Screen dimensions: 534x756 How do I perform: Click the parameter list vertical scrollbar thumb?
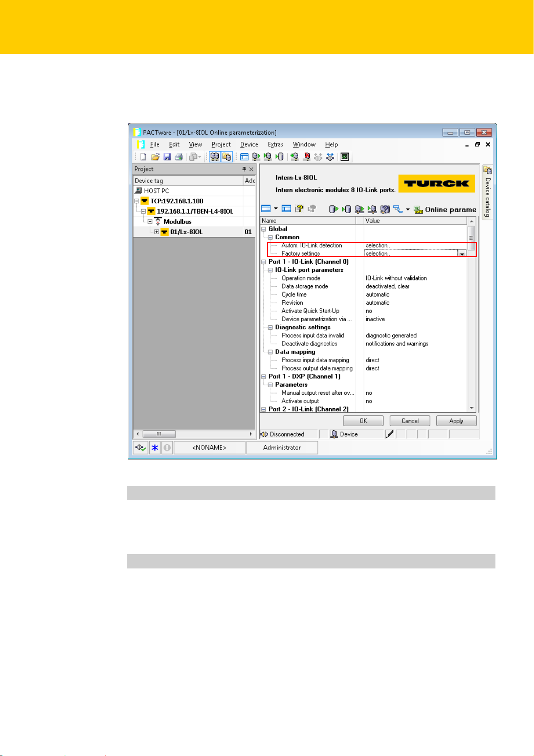pos(471,238)
